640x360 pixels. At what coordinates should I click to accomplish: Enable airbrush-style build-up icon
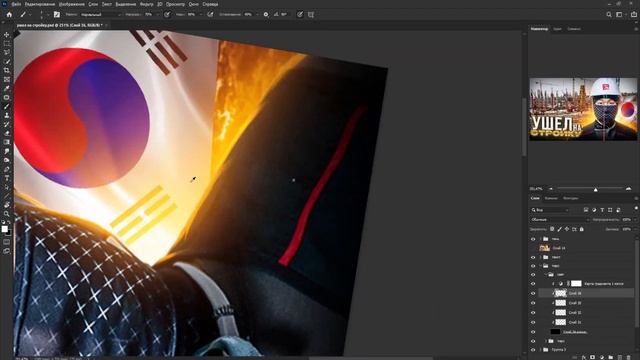click(x=210, y=14)
